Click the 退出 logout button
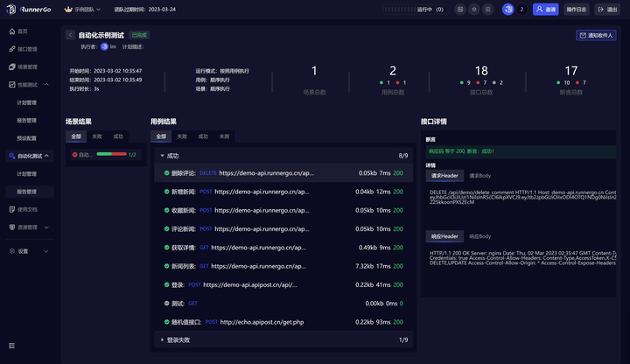Viewport: 630px width, 364px height. point(607,10)
